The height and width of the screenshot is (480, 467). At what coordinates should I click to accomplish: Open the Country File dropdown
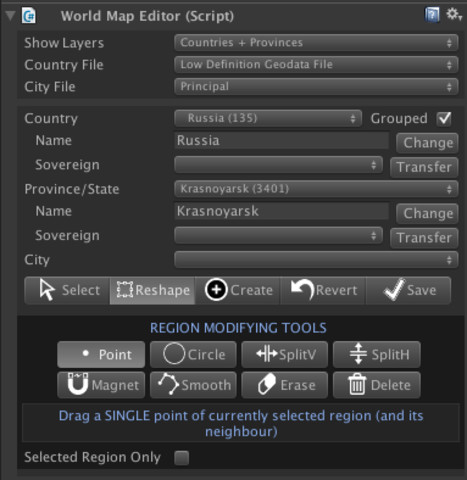click(x=316, y=64)
